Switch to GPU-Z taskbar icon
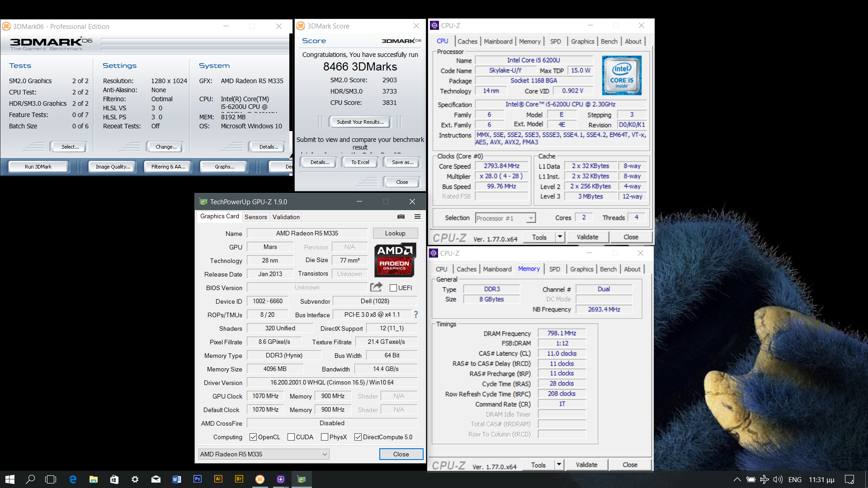The height and width of the screenshot is (488, 868). pyautogui.click(x=302, y=479)
